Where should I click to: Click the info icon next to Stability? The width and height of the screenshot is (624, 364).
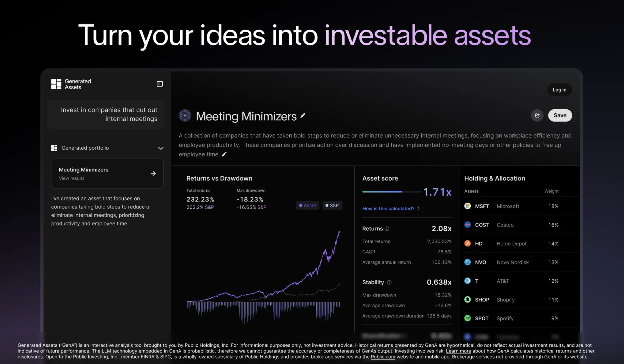click(389, 282)
